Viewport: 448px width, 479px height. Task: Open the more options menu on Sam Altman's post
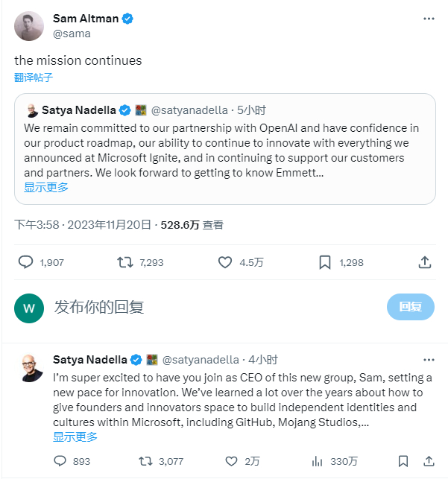pos(428,19)
